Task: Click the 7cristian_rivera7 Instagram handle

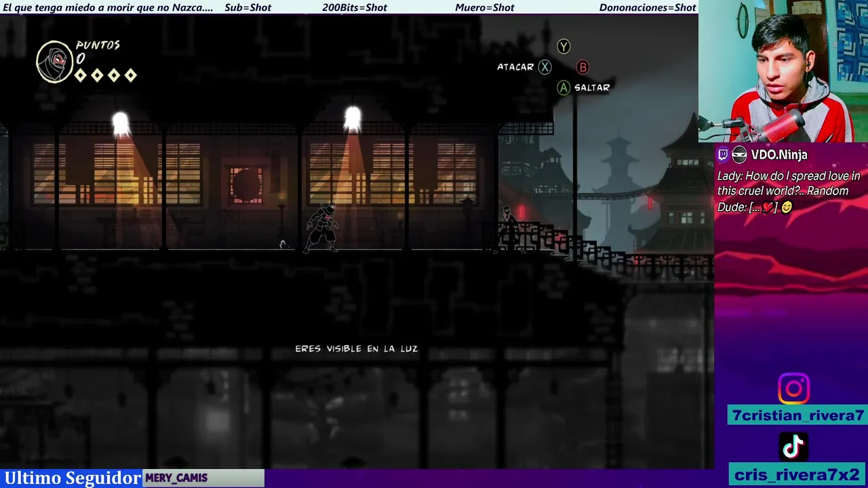Action: (798, 415)
